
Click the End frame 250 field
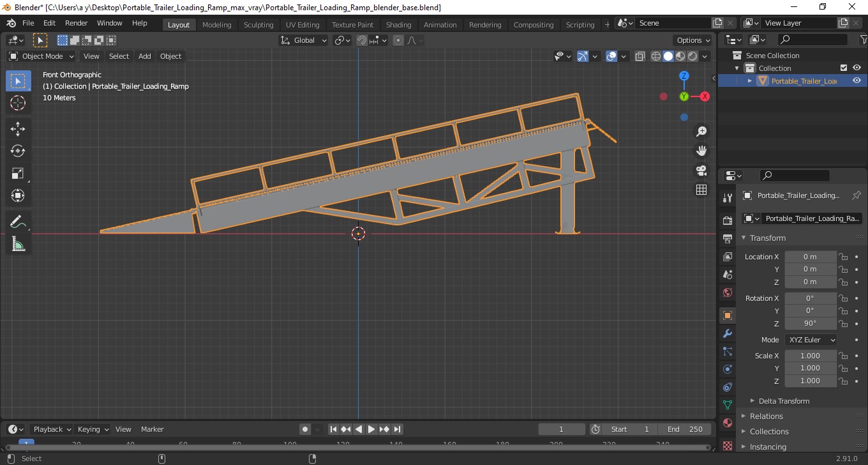[685, 429]
